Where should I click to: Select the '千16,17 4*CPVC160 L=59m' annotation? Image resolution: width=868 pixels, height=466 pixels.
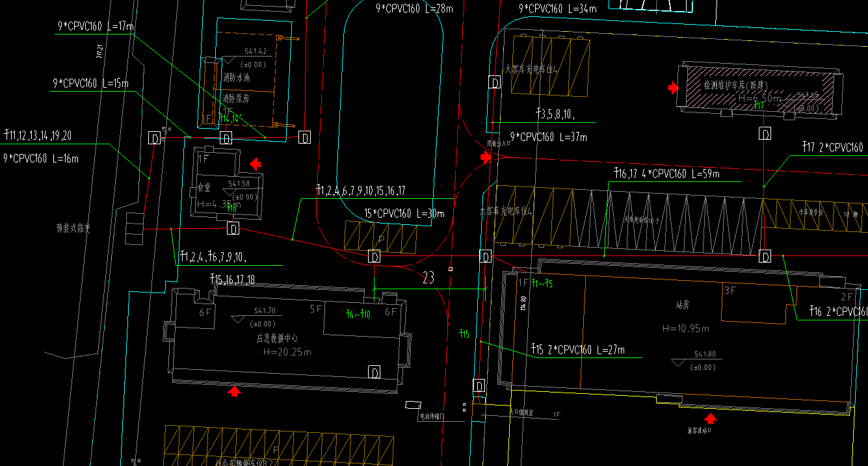(x=666, y=174)
